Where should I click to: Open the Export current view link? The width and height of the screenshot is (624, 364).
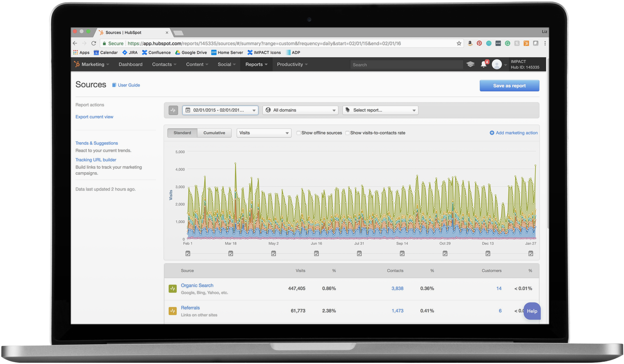(x=94, y=117)
